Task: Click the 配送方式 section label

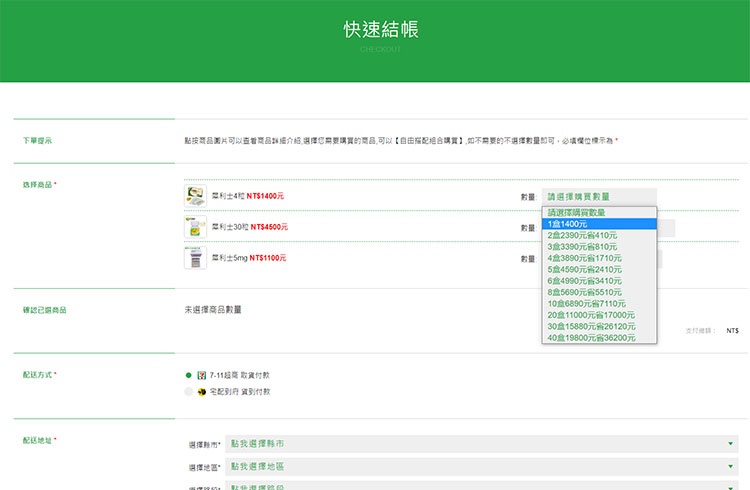Action: (38, 375)
